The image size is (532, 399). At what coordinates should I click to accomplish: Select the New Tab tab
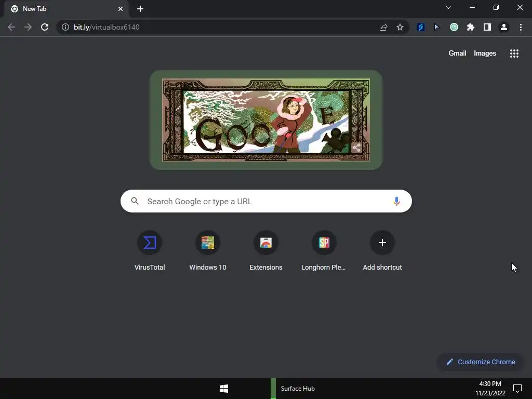click(66, 9)
